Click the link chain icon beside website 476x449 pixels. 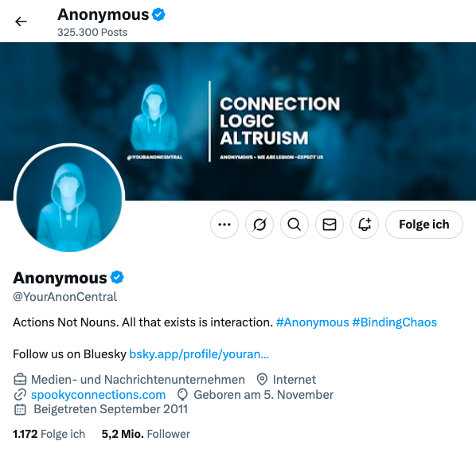pos(20,395)
